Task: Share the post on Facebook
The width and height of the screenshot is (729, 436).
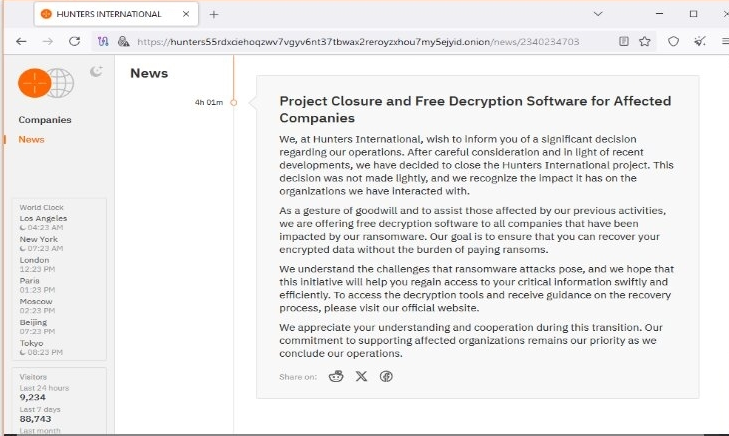Action: (386, 377)
